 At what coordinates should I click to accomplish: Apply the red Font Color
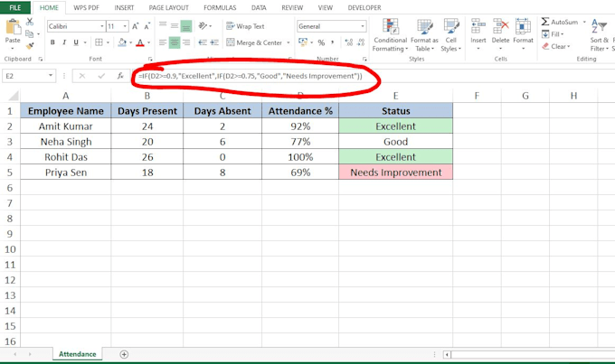point(140,42)
